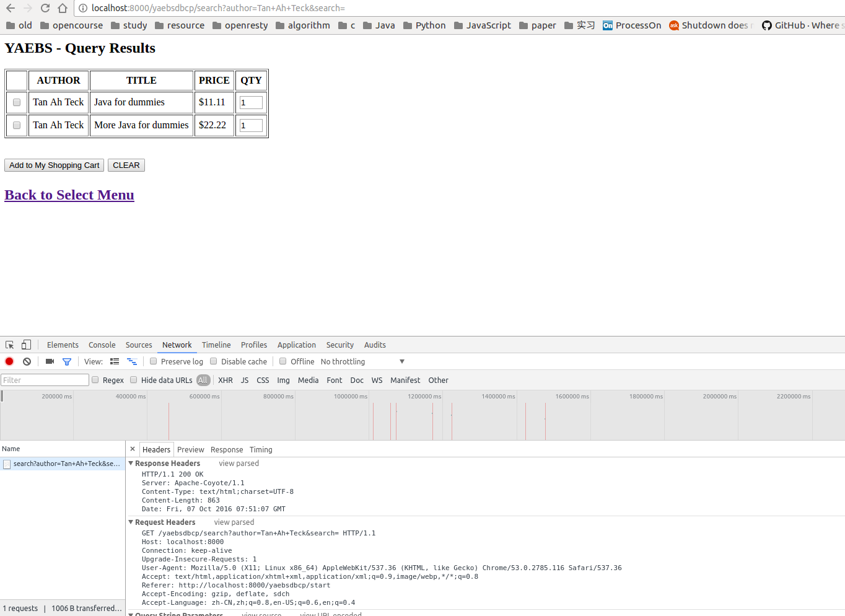Tick the Hide data URLs checkbox

[133, 381]
